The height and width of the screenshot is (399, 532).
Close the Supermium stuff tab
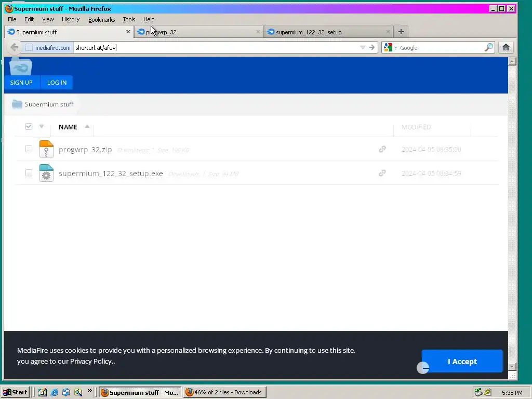pos(128,32)
